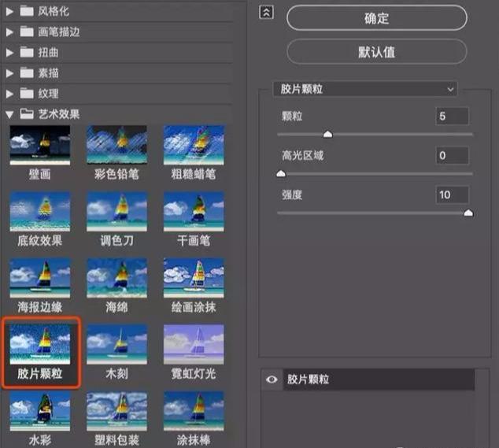Select the 塑料包装 filter thumbnail

[116, 411]
